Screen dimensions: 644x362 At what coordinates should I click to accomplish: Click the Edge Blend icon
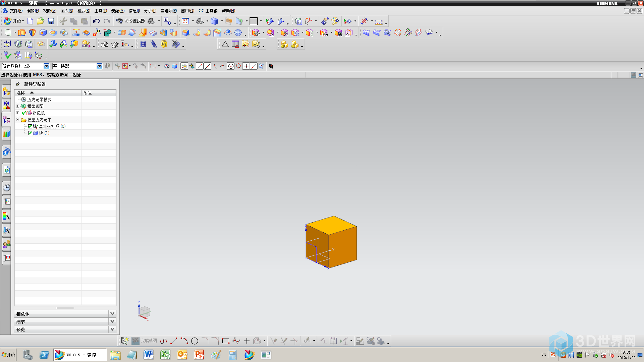click(185, 33)
